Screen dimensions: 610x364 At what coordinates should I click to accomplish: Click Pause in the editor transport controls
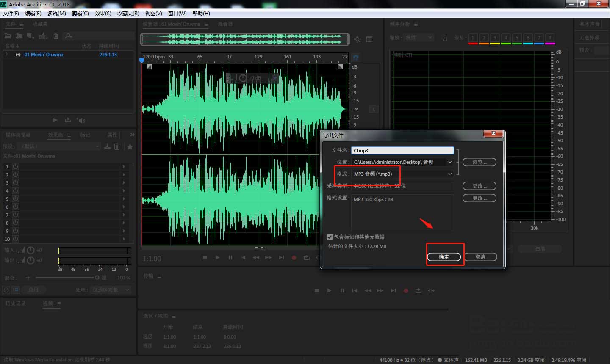click(230, 257)
